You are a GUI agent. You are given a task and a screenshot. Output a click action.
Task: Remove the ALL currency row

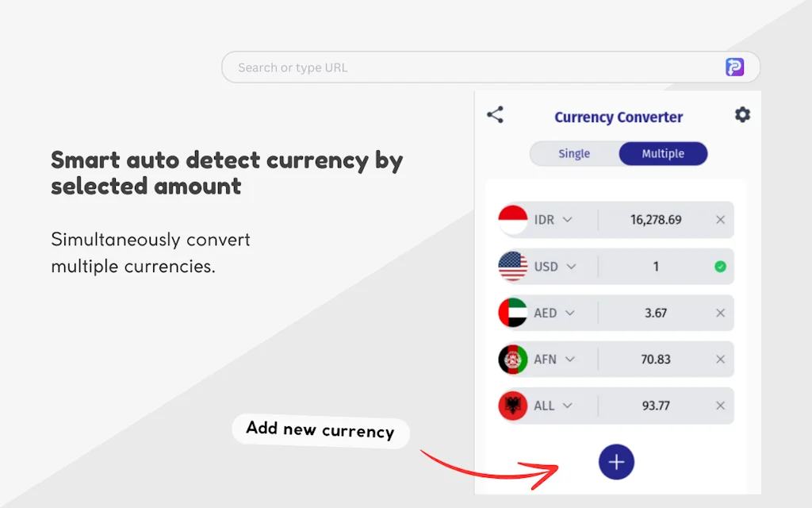click(720, 406)
